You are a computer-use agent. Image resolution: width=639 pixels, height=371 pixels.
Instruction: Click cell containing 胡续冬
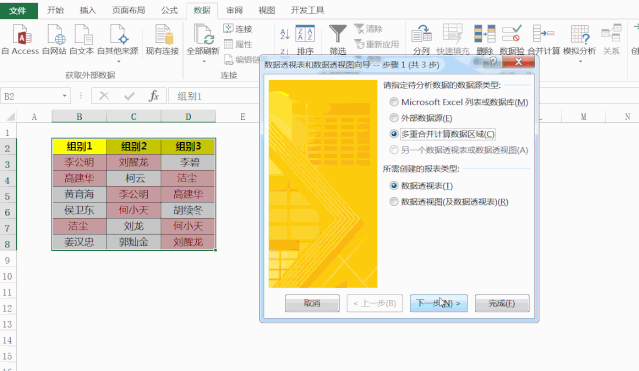tap(188, 210)
